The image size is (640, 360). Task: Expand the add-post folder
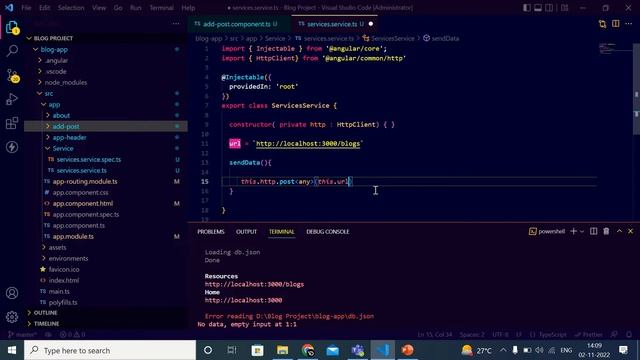pos(66,127)
